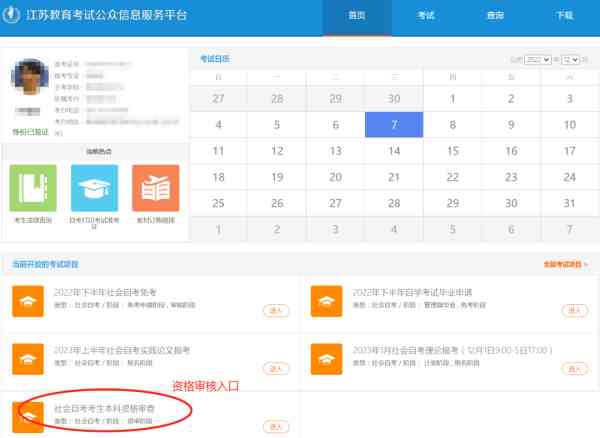This screenshot has height=438, width=600.
Task: Click the orange open-book shortcut icon
Action: (x=155, y=188)
